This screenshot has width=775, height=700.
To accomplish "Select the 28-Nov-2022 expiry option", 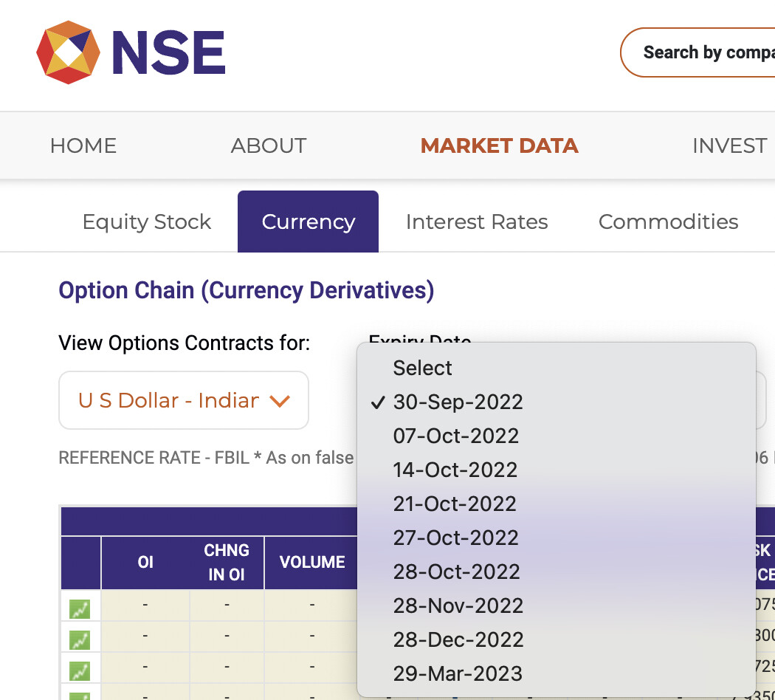I will tap(458, 605).
